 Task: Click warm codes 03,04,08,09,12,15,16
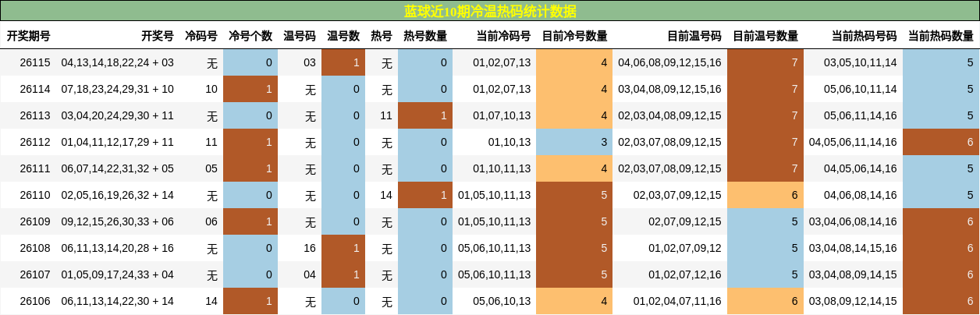coord(670,89)
